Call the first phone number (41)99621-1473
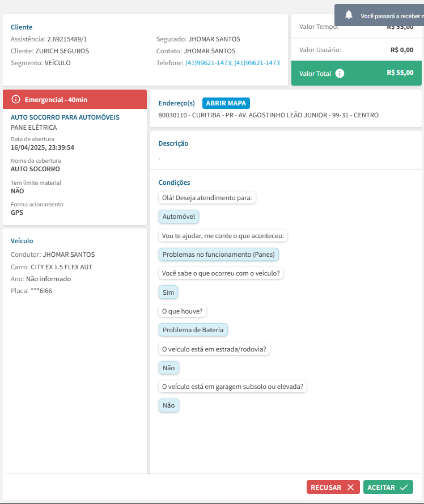The image size is (424, 504). [x=209, y=63]
